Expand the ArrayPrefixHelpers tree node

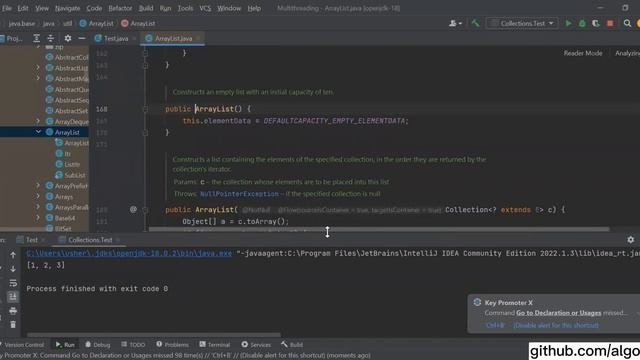[x=38, y=186]
